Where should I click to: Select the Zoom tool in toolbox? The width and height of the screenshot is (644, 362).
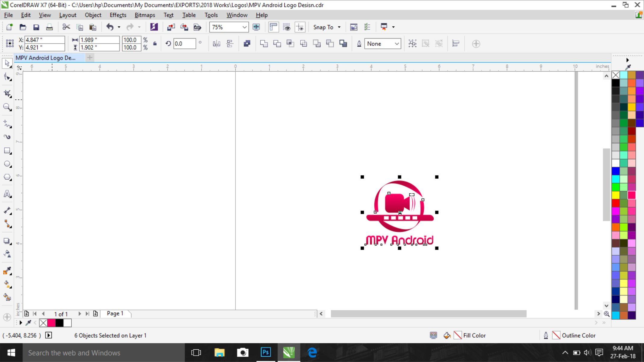(7, 107)
